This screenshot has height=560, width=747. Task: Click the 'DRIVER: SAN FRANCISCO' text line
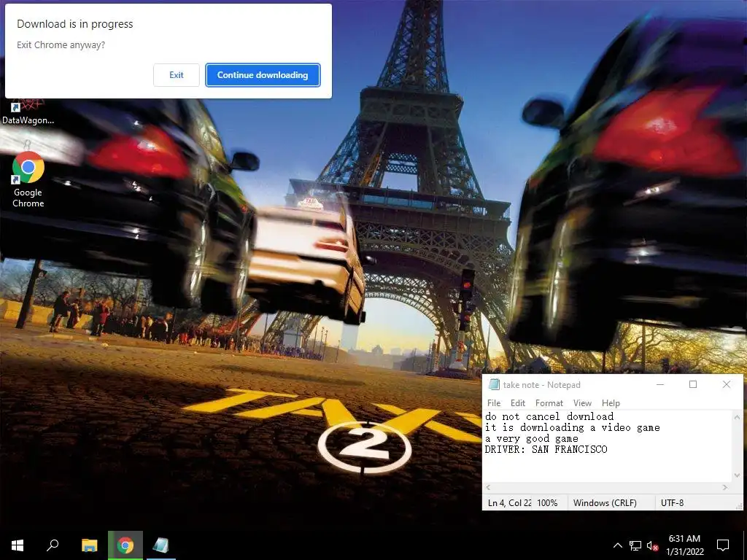[x=546, y=449]
